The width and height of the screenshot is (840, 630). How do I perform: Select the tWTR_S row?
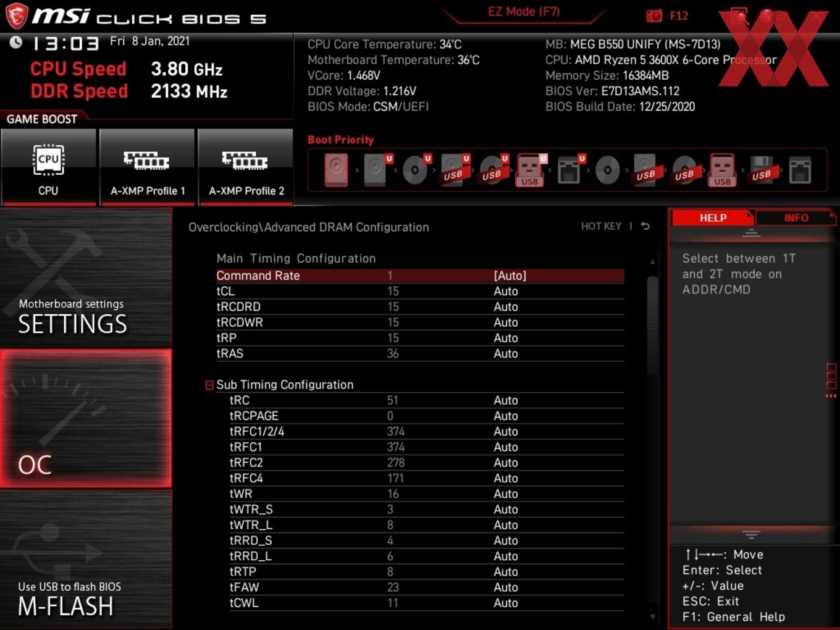(426, 510)
